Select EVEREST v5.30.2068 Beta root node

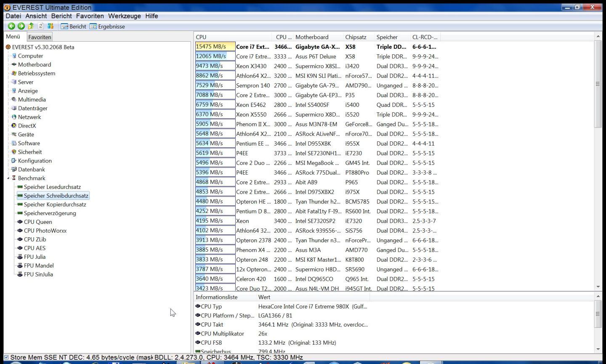click(40, 47)
